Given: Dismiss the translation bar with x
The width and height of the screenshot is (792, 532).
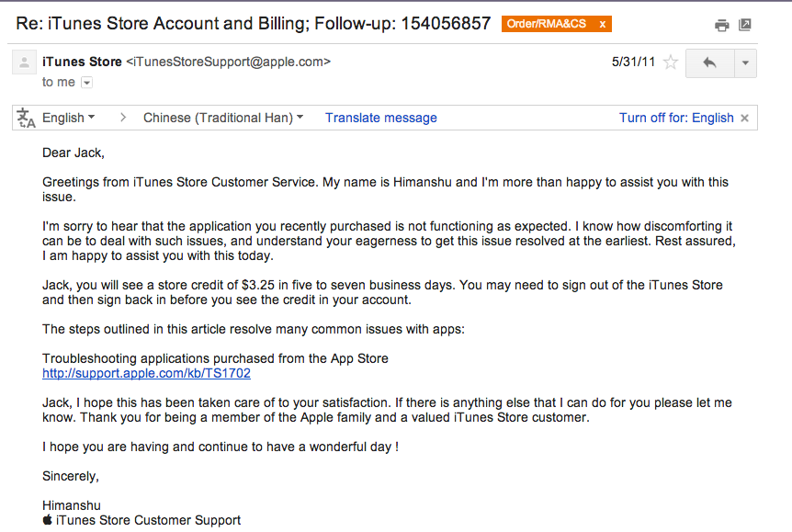Looking at the screenshot, I should [744, 119].
